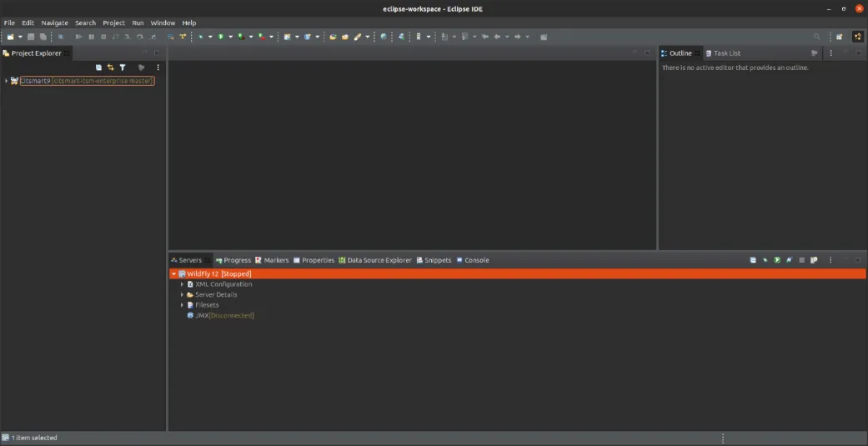
Task: Switch to the Progress tab
Action: 233,260
